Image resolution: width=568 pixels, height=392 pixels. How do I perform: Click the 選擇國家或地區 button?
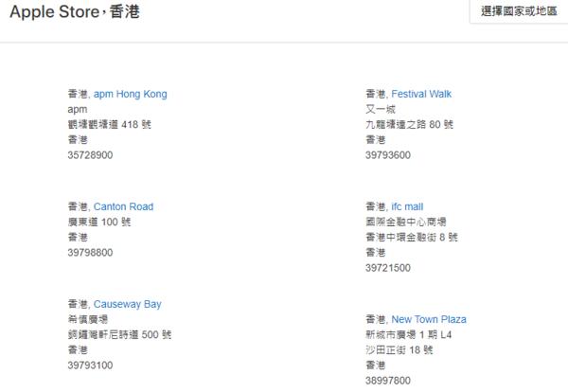519,12
